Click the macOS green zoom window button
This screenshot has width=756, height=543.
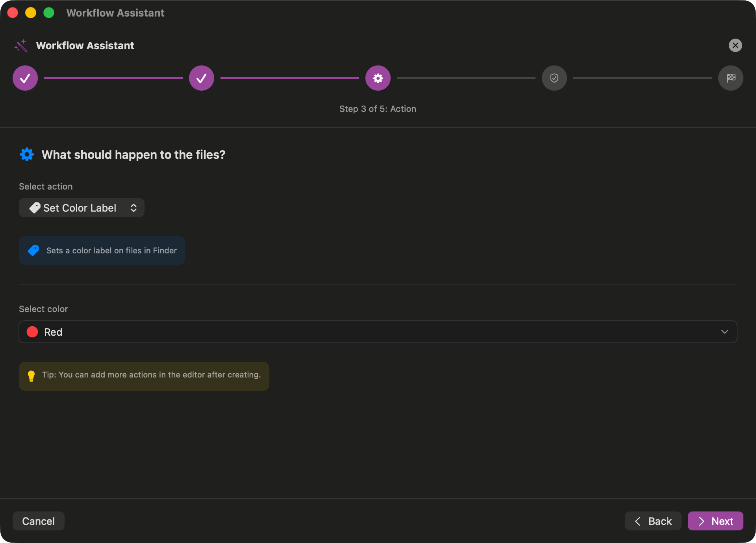(x=49, y=13)
